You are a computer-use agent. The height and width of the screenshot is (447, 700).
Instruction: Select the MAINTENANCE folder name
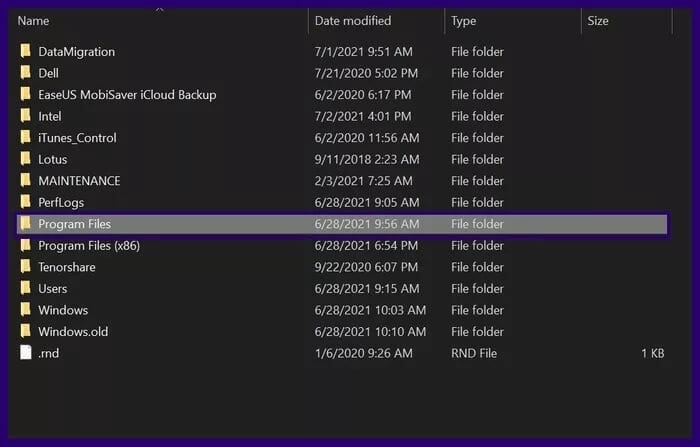pos(79,181)
